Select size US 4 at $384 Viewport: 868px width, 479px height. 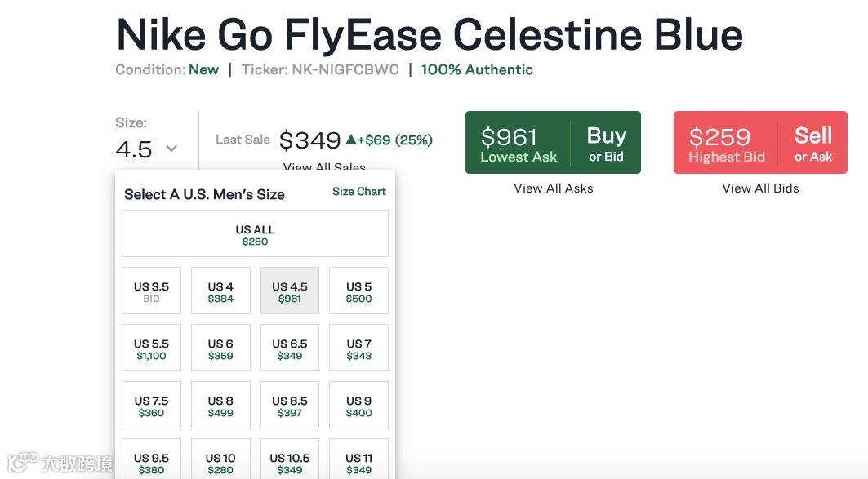220,291
